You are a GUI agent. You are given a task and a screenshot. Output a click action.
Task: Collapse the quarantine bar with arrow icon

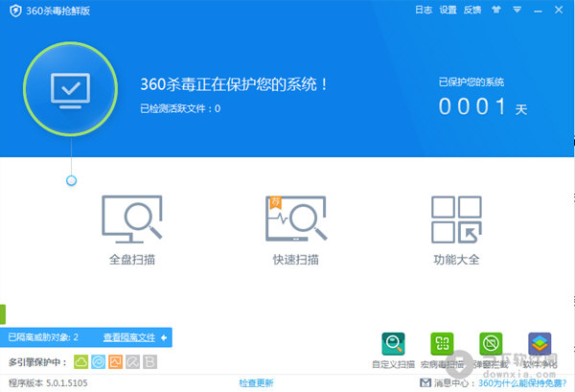click(x=164, y=337)
